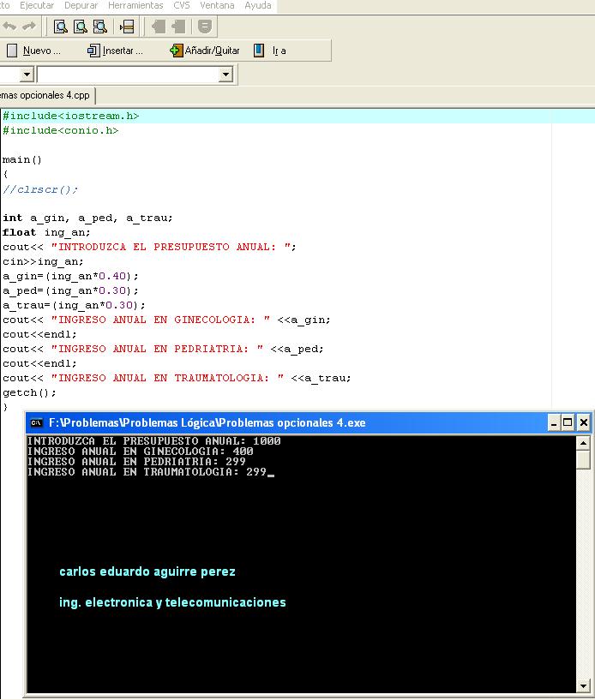Image resolution: width=595 pixels, height=700 pixels.
Task: Click console output line PEDRIATRIA: 299
Action: [136, 462]
